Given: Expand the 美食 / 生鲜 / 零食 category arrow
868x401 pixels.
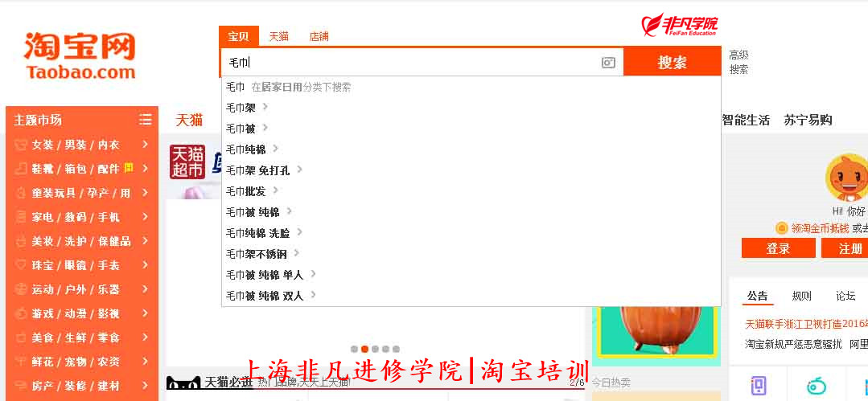Looking at the screenshot, I should (x=145, y=337).
